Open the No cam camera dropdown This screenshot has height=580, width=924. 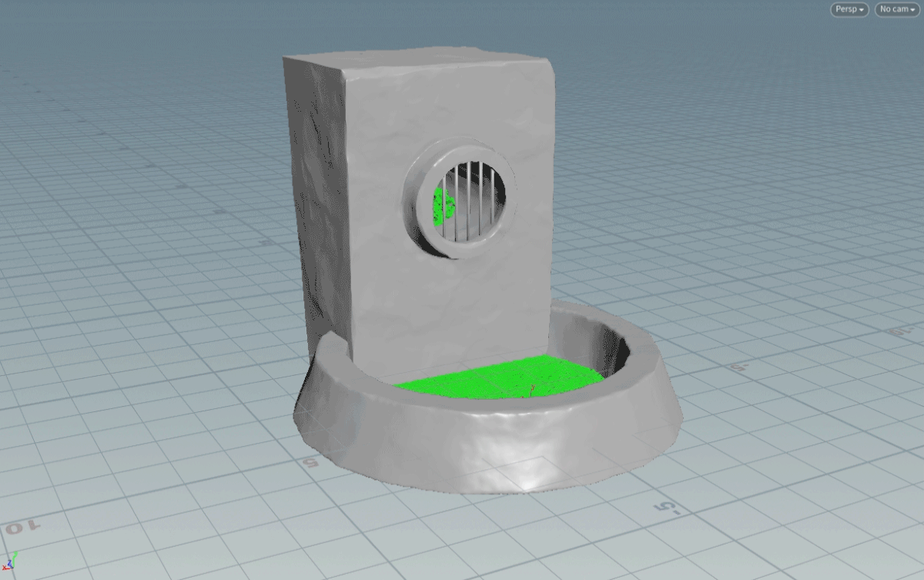tap(898, 9)
